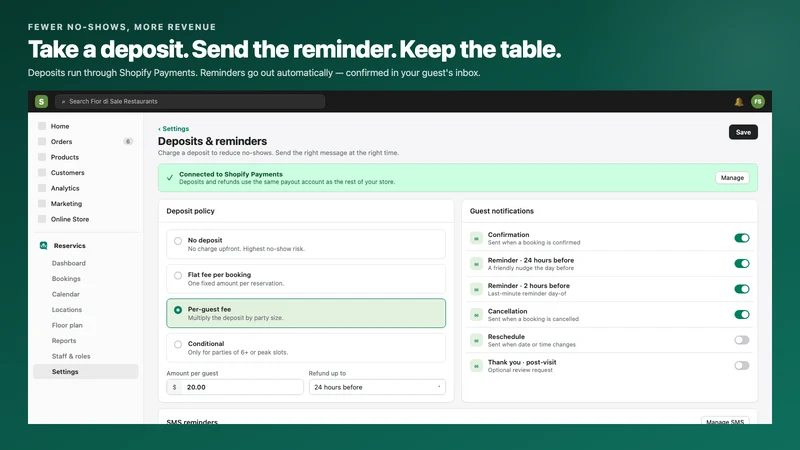Click the Reservics app icon
This screenshot has width=800, height=450.
43,245
